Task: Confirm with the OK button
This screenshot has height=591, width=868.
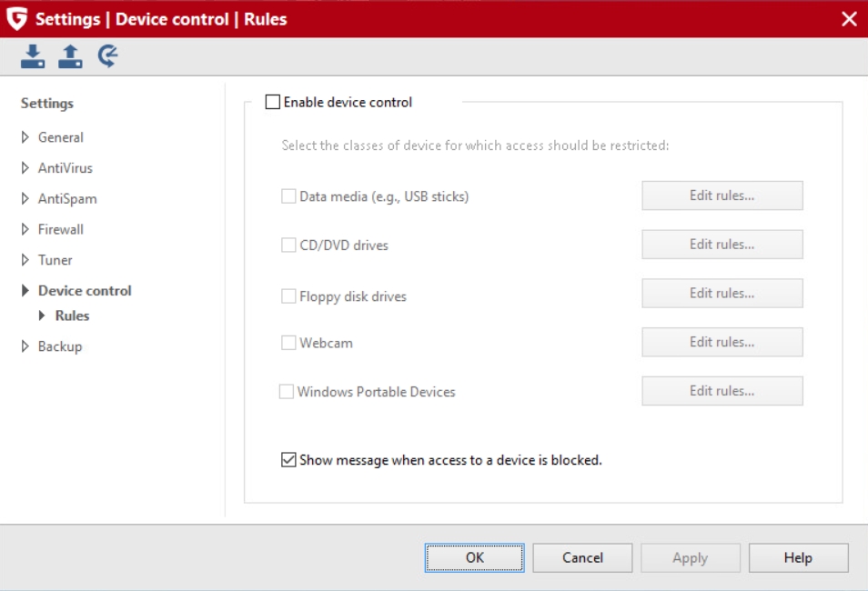Action: 474,557
